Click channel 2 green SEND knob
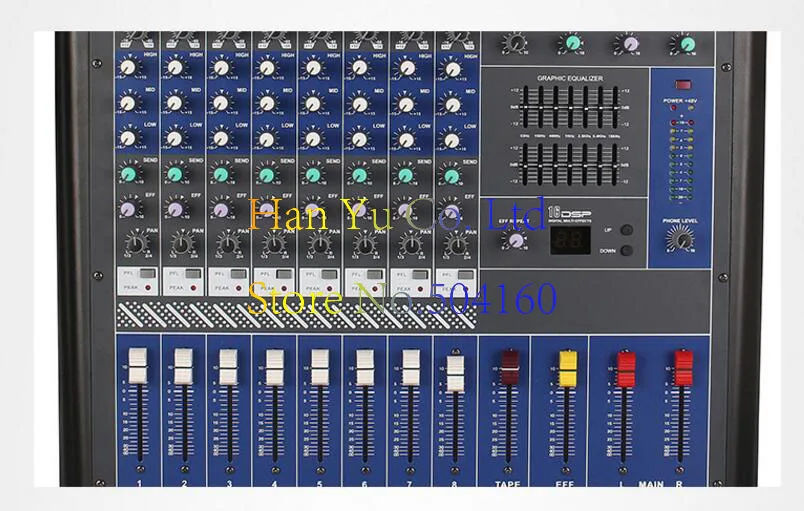 (174, 174)
